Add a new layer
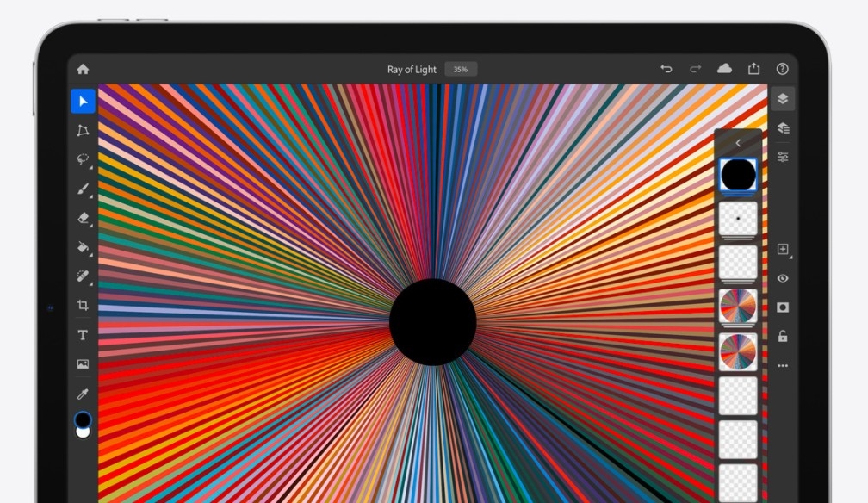Image resolution: width=868 pixels, height=503 pixels. [783, 249]
